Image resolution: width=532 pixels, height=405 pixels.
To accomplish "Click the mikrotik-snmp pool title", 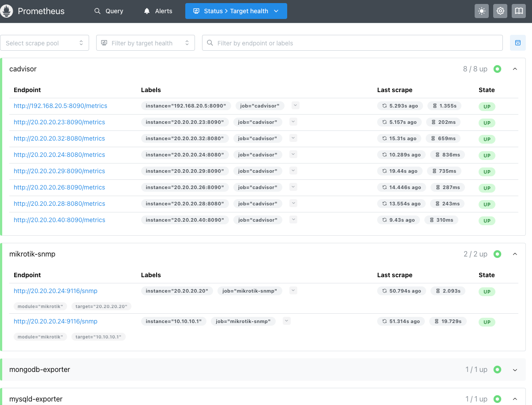I will click(32, 254).
